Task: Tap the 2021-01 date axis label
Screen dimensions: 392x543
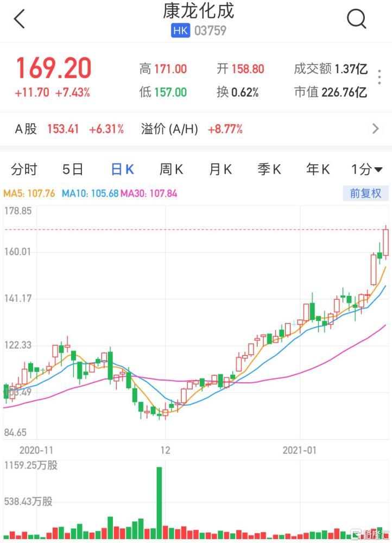Action: click(300, 450)
